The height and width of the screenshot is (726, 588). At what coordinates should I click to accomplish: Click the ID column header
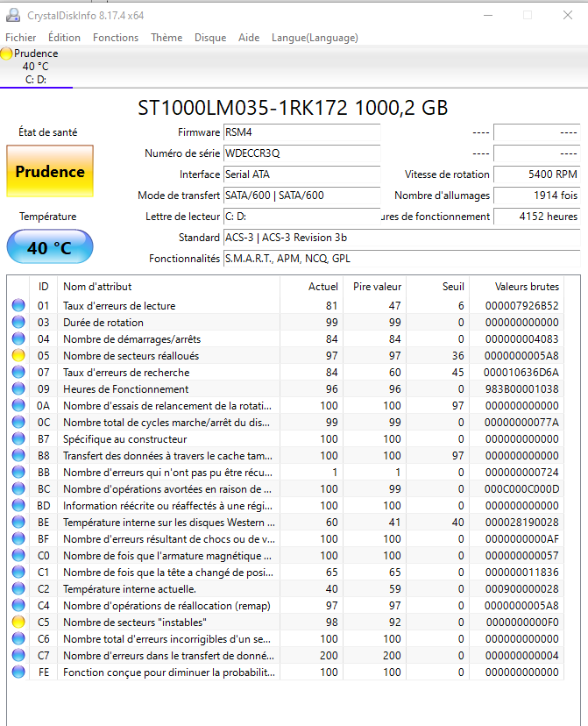(44, 287)
